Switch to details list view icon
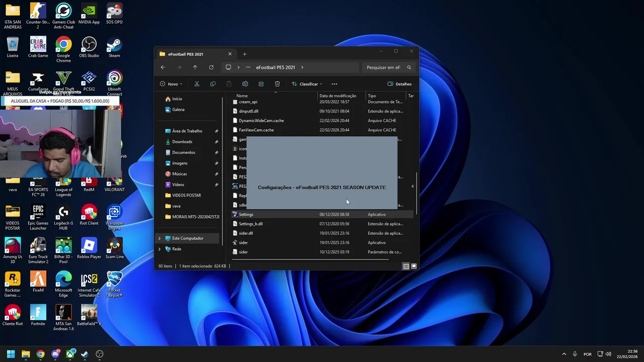This screenshot has height=362, width=644. (406, 266)
